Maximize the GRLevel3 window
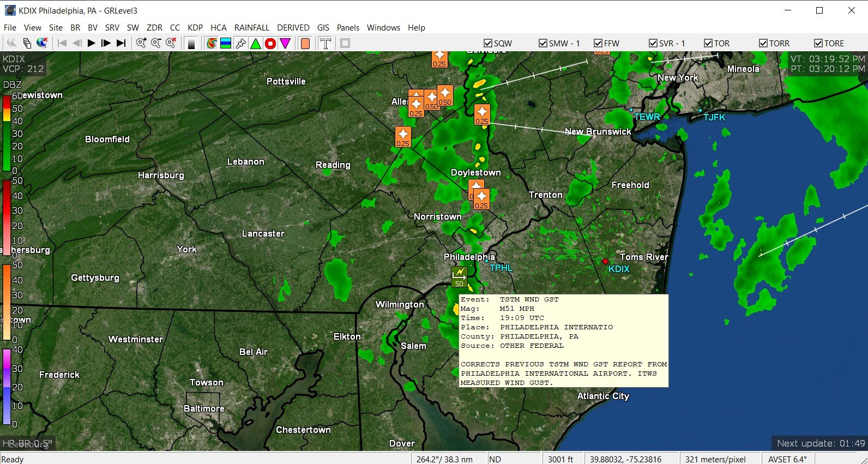This screenshot has width=868, height=464. 819,10
